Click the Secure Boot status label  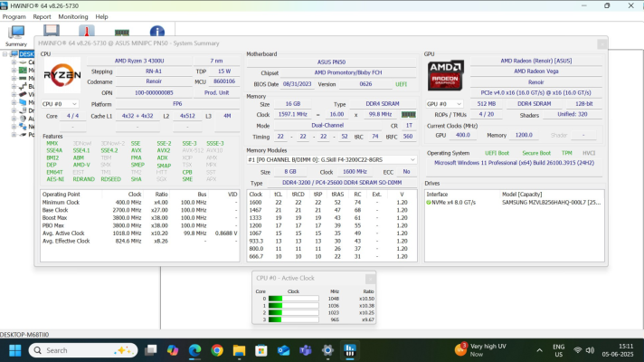pyautogui.click(x=536, y=153)
